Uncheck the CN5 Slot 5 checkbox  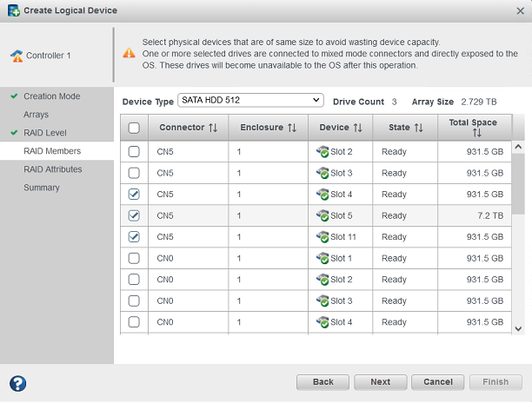tap(134, 215)
